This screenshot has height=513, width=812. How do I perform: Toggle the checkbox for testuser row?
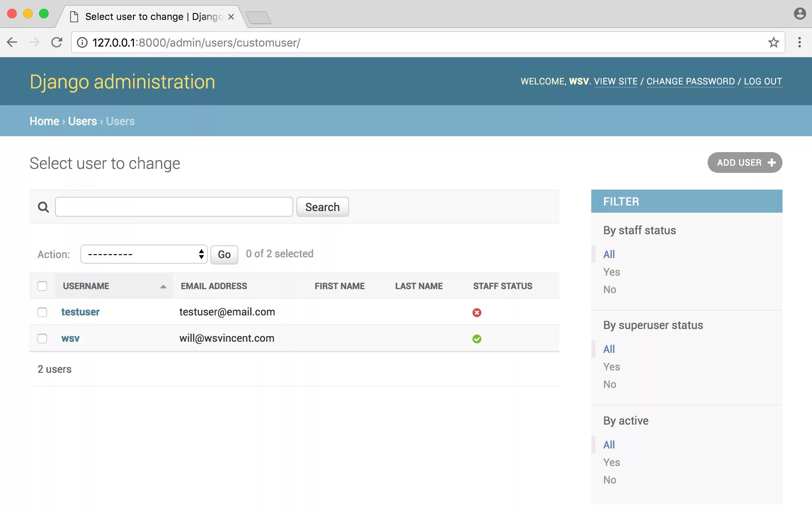42,311
